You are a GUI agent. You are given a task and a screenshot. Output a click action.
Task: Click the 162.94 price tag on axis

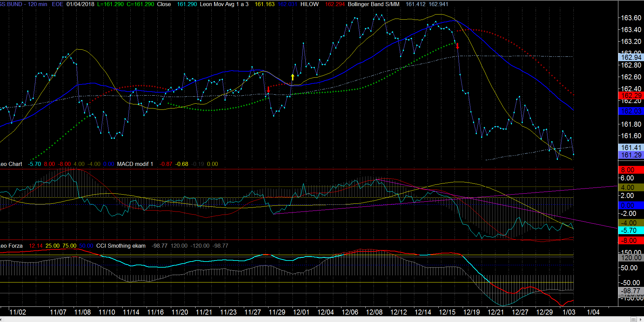(631, 57)
